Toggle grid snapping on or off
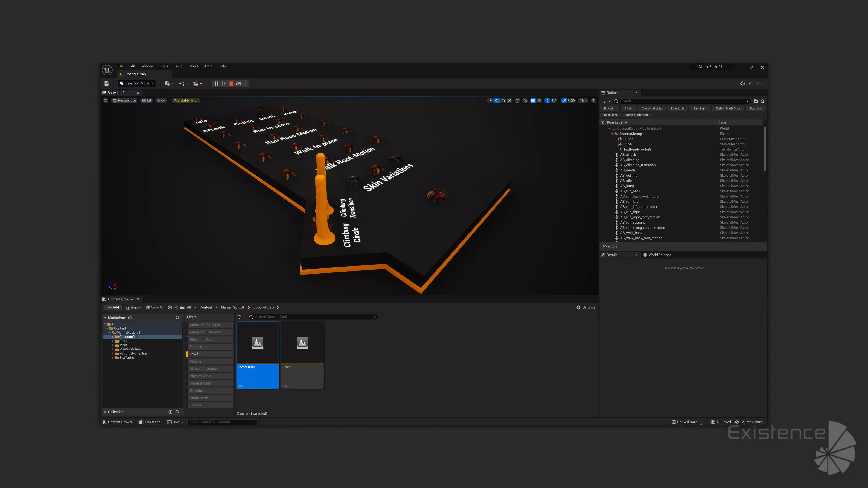This screenshot has height=488, width=868. (x=533, y=100)
